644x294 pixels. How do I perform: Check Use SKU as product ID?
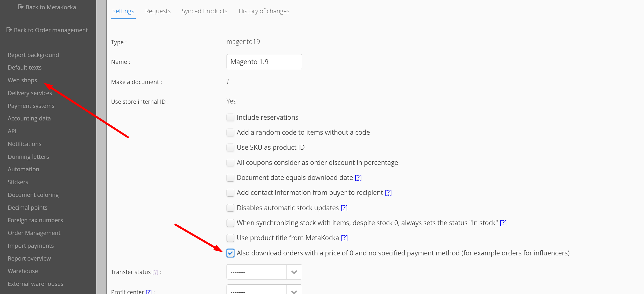tap(230, 147)
